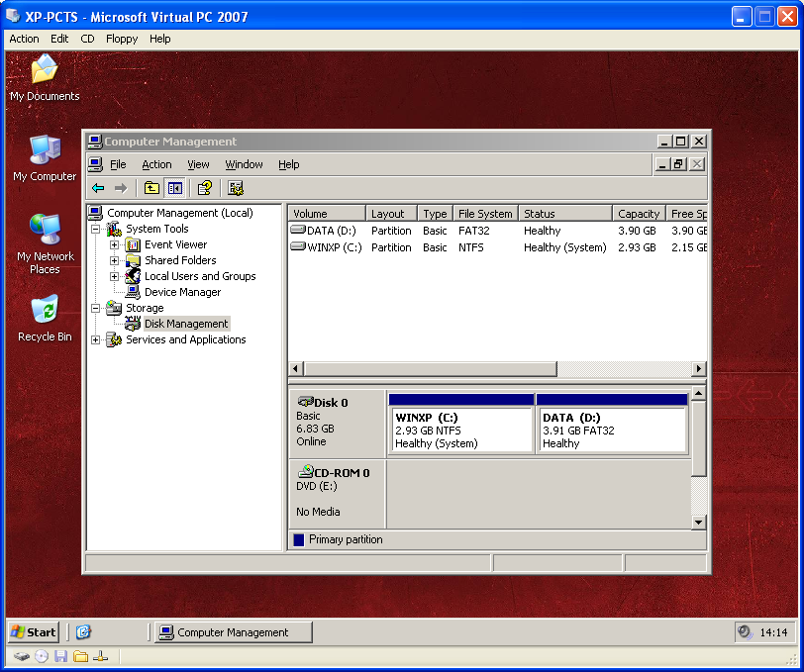Click the Computer Management (Local) root node
The width and height of the screenshot is (804, 672).
[180, 213]
